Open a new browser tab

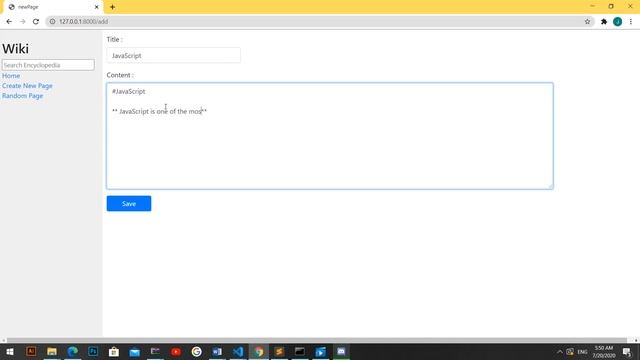pyautogui.click(x=112, y=7)
